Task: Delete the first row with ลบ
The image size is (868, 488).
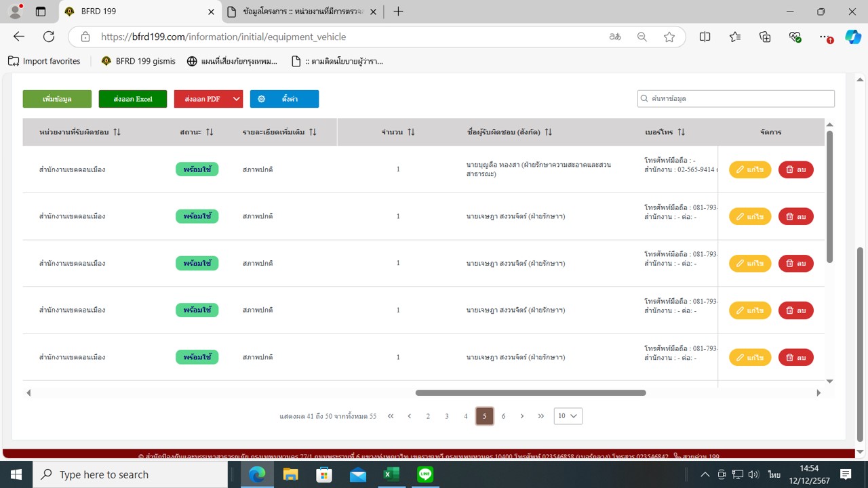Action: pyautogui.click(x=795, y=169)
